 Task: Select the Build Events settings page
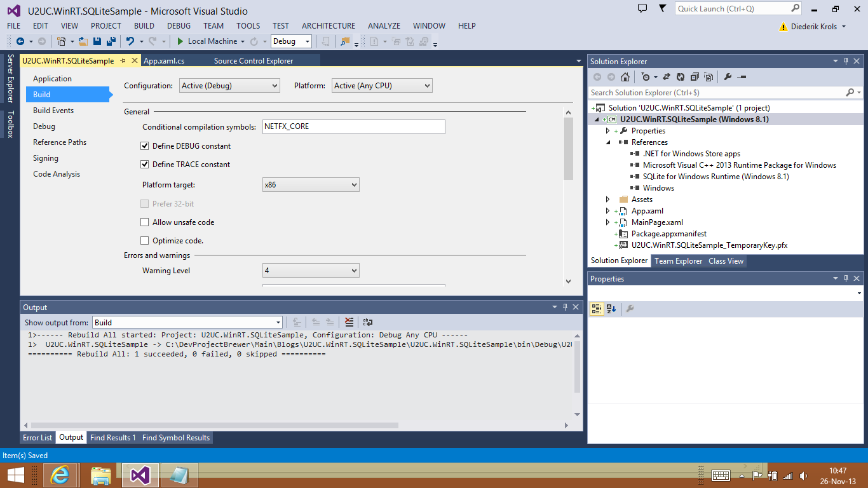point(53,111)
